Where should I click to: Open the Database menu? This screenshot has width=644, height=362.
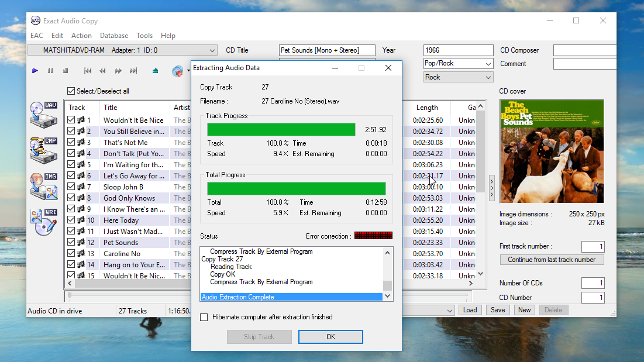pos(113,36)
